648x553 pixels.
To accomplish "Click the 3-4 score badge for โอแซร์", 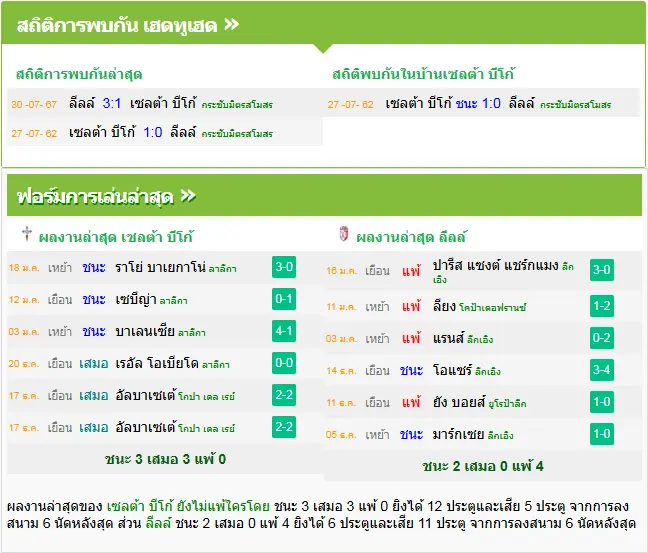I will (601, 370).
